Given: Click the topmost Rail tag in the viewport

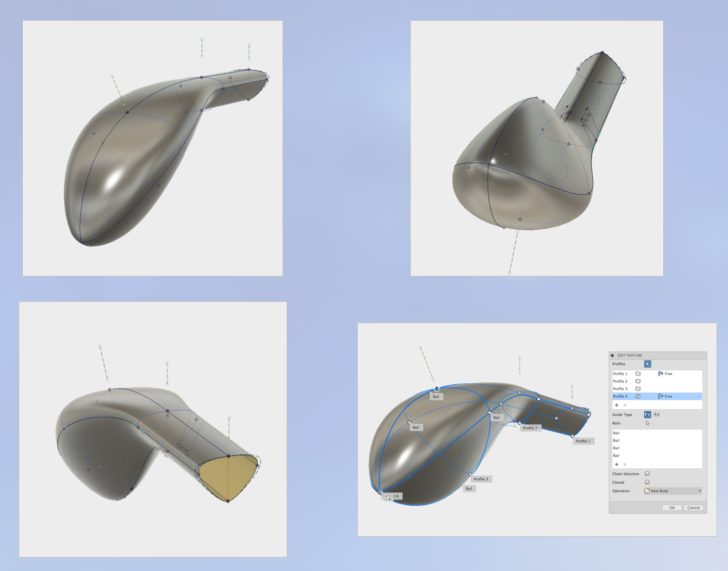Looking at the screenshot, I should (436, 396).
